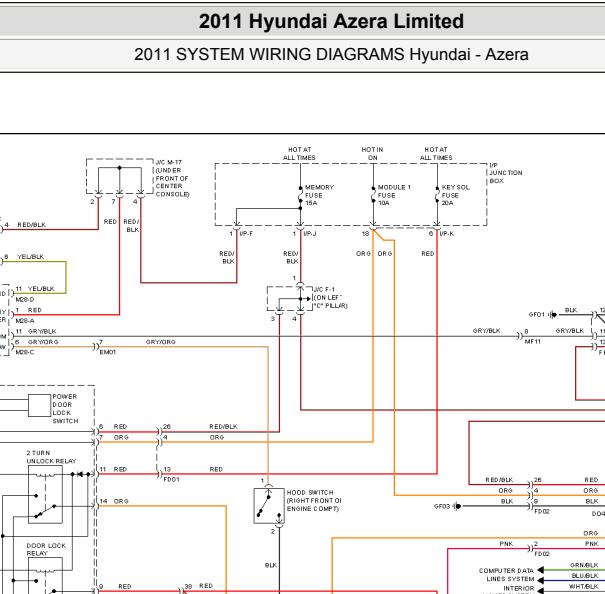Click the 'HOT IN ON' label
Image resolution: width=605 pixels, height=594 pixels.
point(372,154)
